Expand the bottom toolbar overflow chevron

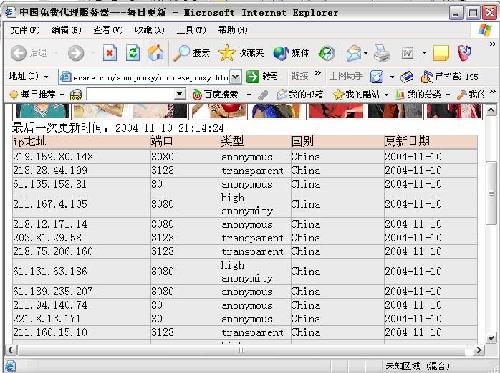click(492, 92)
